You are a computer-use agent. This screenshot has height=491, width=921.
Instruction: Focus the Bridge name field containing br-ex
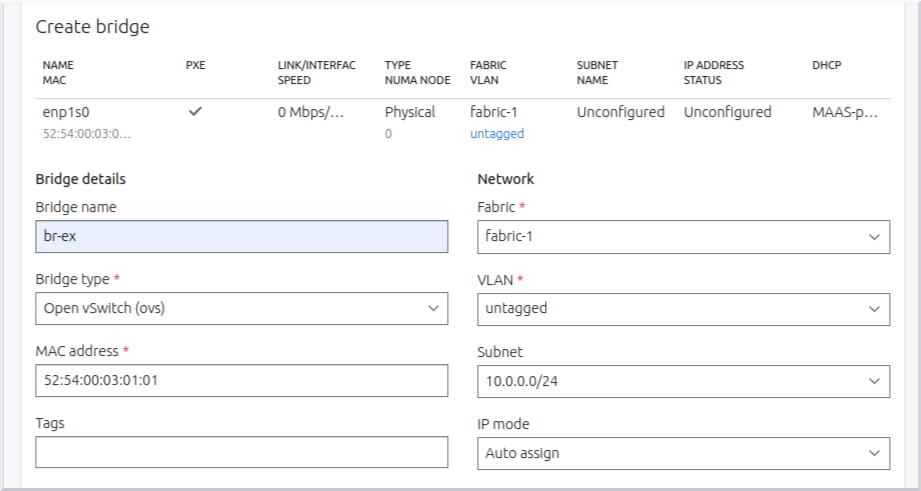(241, 237)
